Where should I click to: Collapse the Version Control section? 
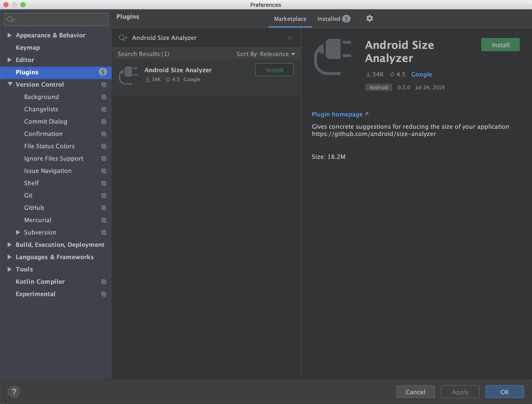[10, 84]
